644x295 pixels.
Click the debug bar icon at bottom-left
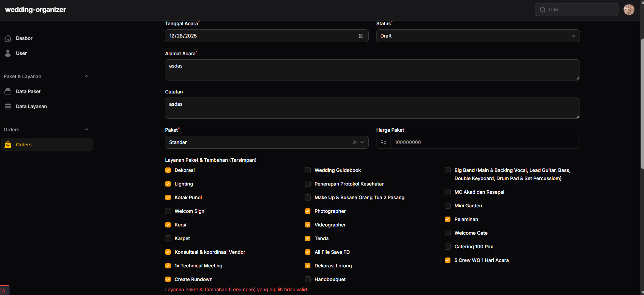pyautogui.click(x=4, y=290)
